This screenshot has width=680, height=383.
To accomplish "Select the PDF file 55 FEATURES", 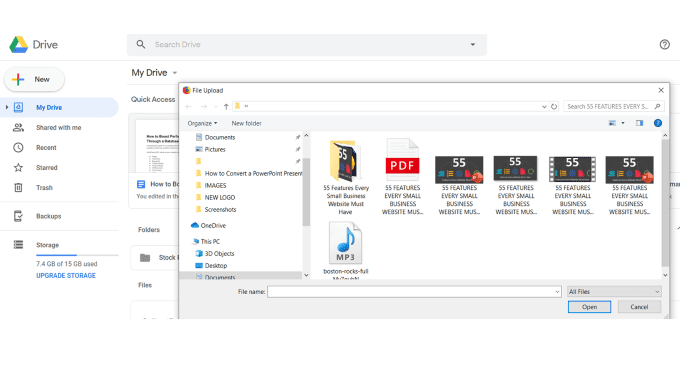I will 402,177.
